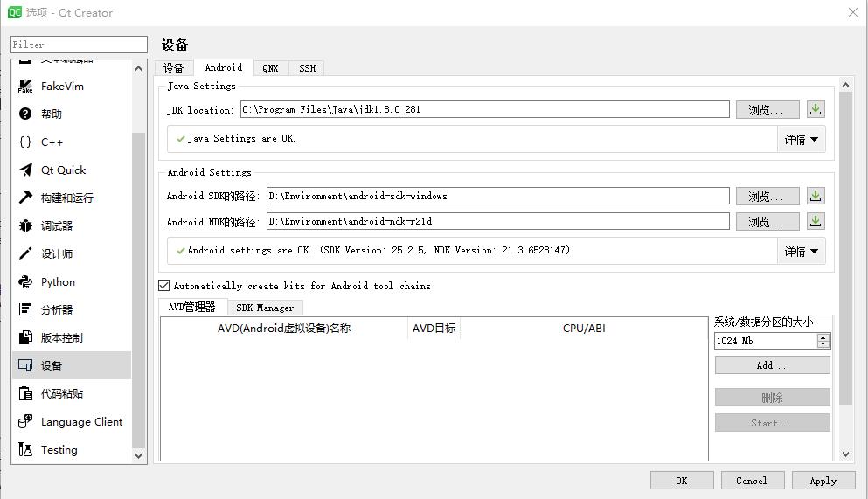Viewport: 868px width, 499px height.
Task: Select the help question-mark icon in sidebar
Action: click(25, 114)
